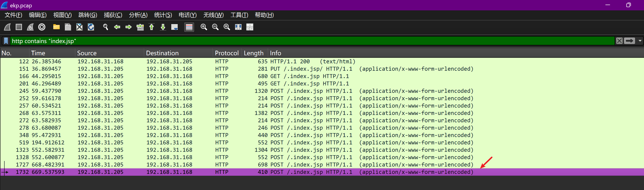Toggle auto-scroll to last packet
644x190 pixels.
tap(174, 27)
